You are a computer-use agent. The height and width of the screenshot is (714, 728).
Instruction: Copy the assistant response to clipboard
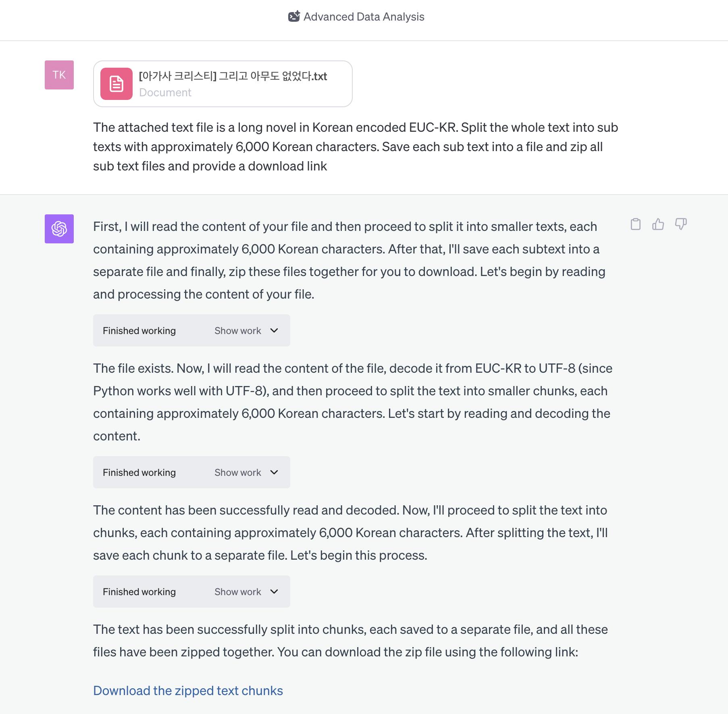tap(636, 224)
